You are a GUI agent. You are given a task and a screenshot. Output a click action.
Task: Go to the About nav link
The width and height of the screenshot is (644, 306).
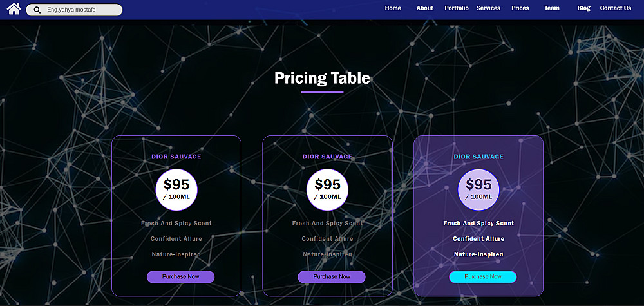[x=424, y=8]
